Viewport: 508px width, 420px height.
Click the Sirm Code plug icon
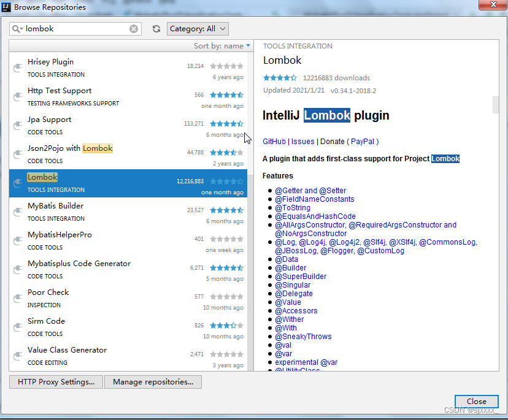(18, 327)
